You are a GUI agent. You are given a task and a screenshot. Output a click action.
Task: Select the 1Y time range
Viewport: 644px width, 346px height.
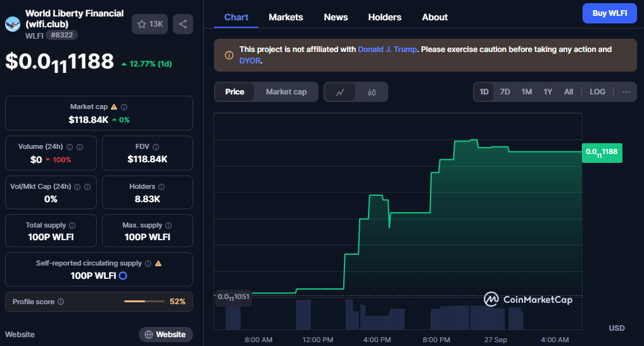(x=548, y=92)
